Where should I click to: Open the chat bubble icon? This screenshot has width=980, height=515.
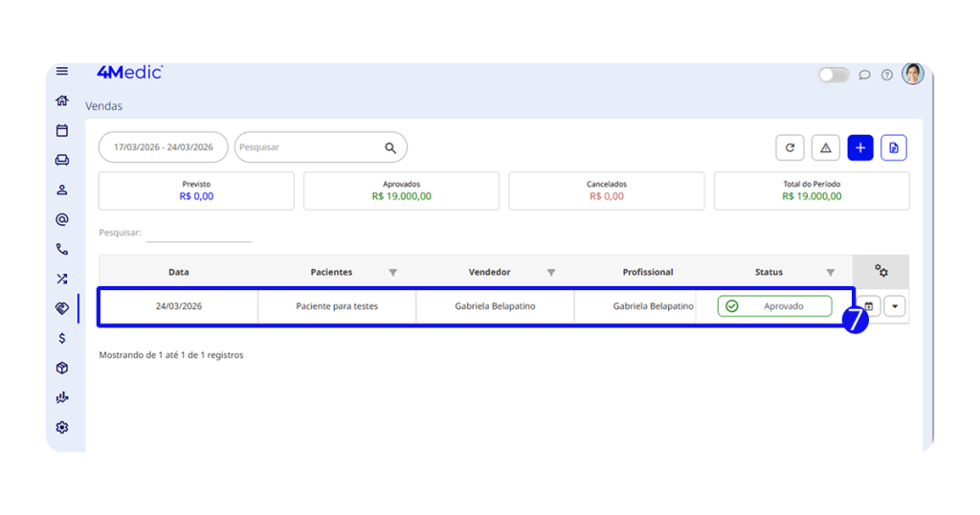865,75
